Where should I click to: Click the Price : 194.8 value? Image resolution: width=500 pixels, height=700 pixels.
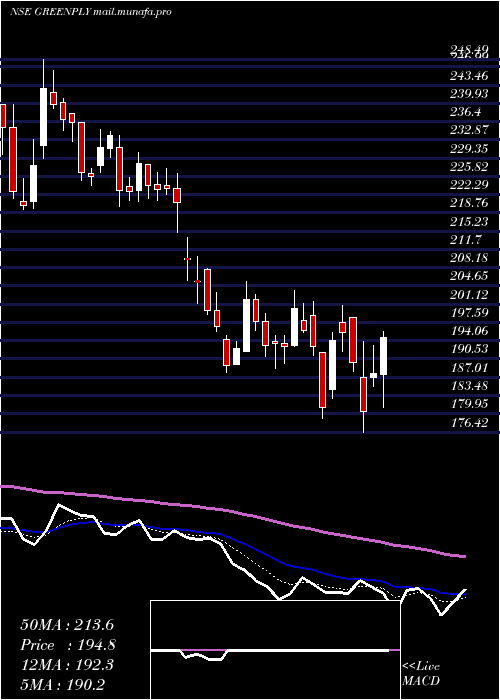pyautogui.click(x=69, y=645)
